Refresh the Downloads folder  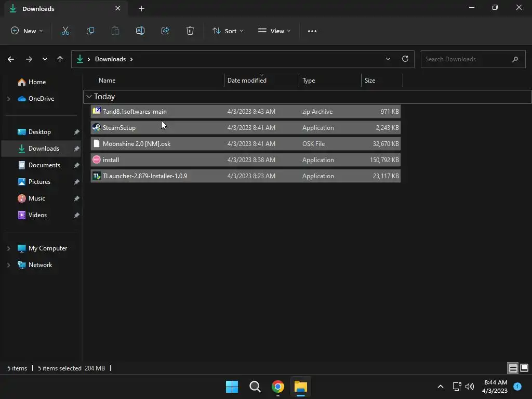coord(405,59)
